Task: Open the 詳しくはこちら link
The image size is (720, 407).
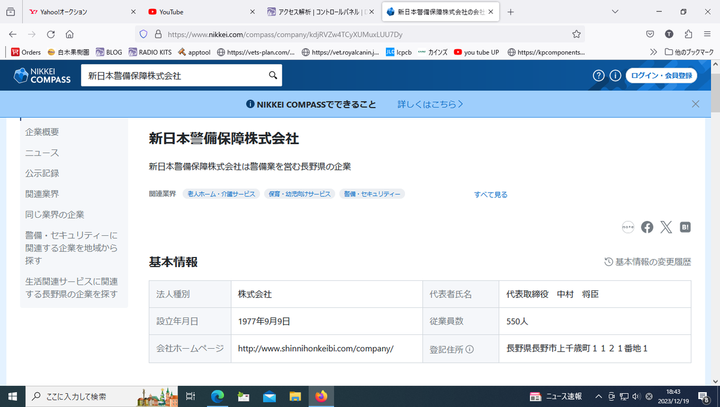Action: (x=430, y=104)
